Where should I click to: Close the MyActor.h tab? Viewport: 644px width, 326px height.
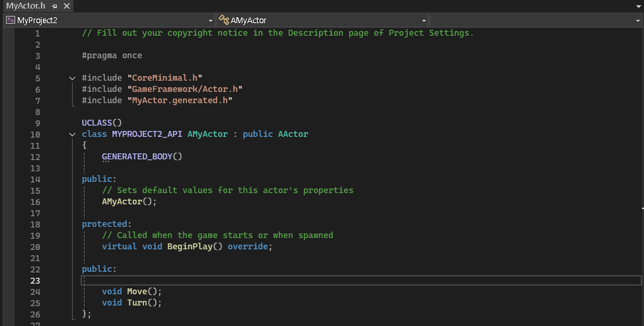(67, 6)
